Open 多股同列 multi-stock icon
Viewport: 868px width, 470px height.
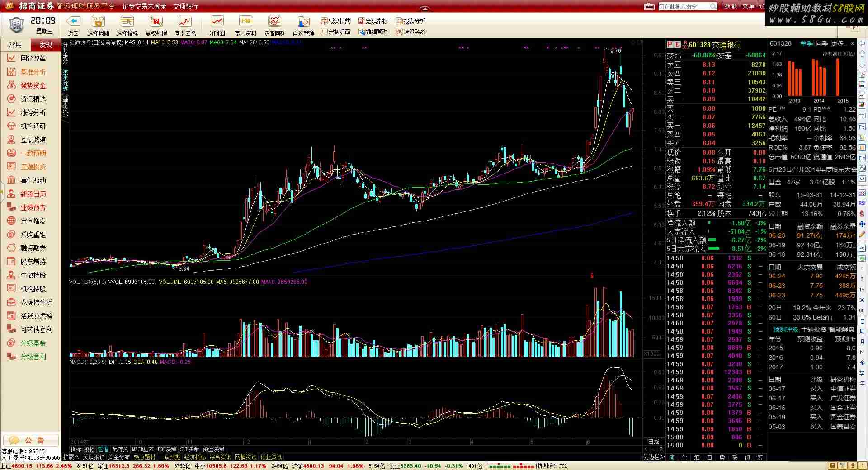pos(274,21)
